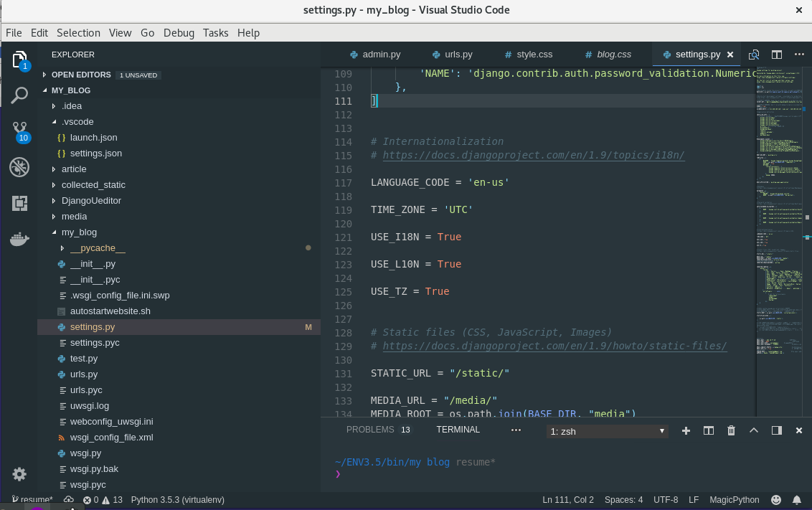Image resolution: width=812 pixels, height=510 pixels.
Task: Add a new terminal with plus icon
Action: point(686,430)
